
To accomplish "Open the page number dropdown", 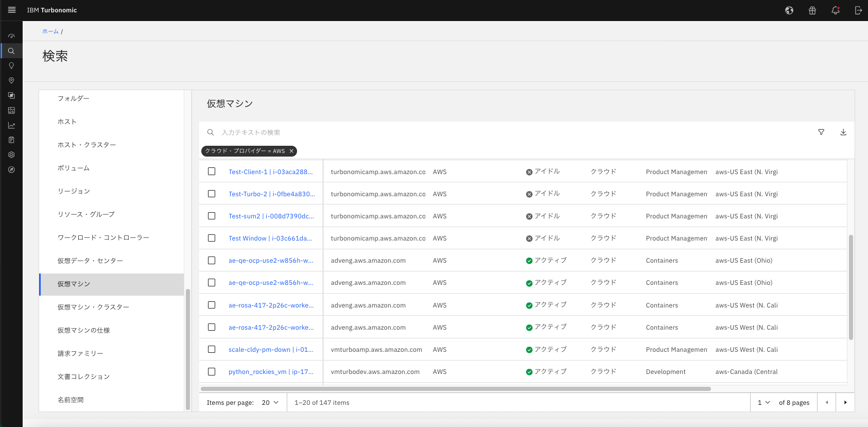I will 763,403.
